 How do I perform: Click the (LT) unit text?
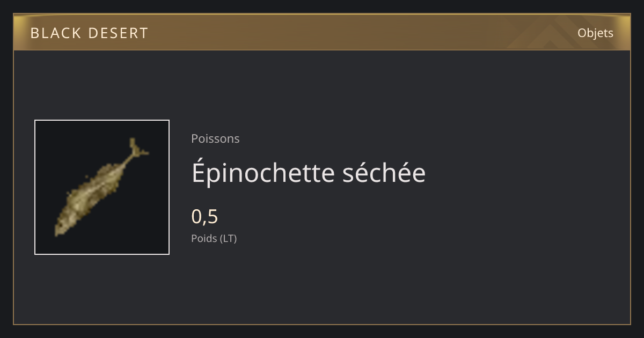[x=228, y=238]
